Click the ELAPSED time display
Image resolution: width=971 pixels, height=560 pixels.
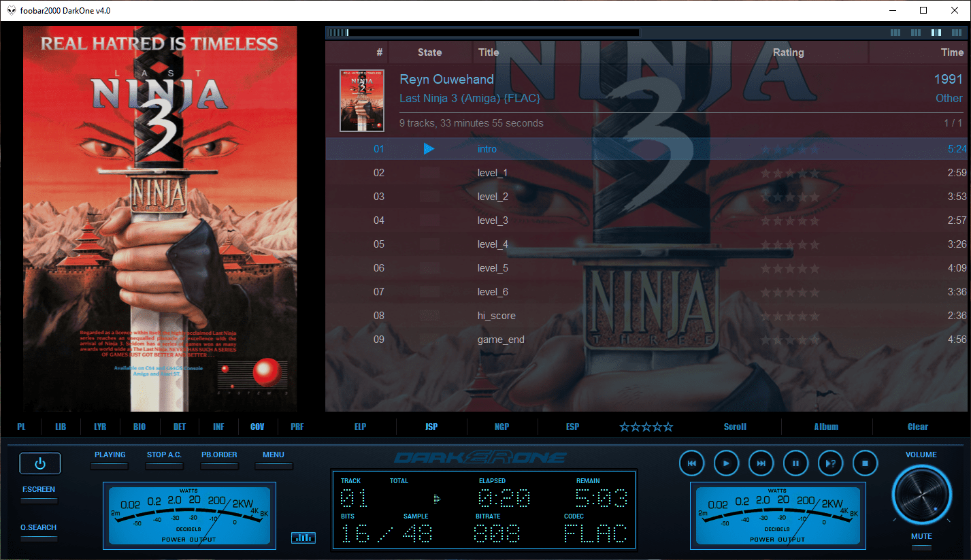[504, 499]
